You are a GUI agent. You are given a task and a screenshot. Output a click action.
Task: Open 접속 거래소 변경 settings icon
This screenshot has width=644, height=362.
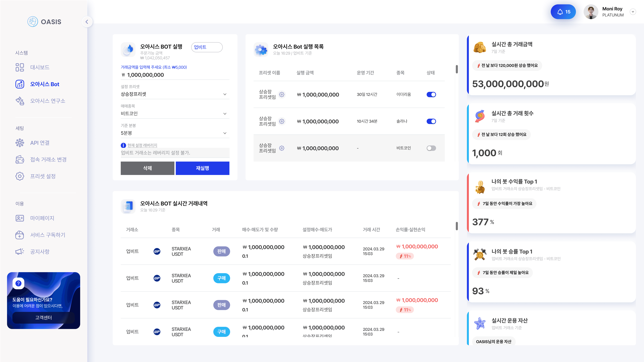(20, 159)
